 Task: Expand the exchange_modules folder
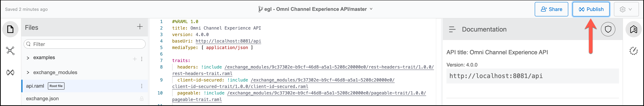pos(28,73)
